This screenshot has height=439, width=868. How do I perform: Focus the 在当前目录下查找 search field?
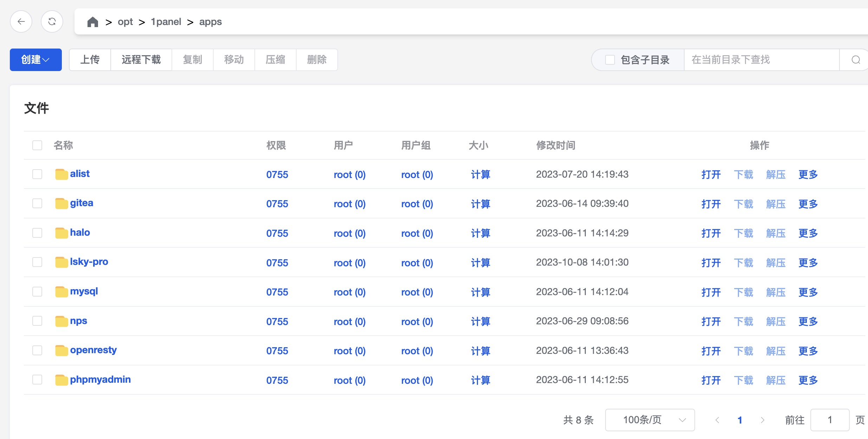click(x=762, y=60)
